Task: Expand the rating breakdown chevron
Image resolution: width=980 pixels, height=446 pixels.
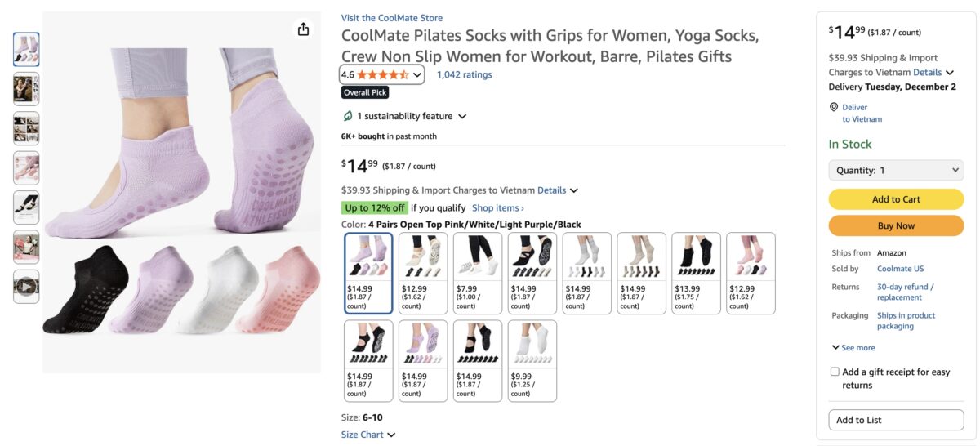Action: [x=417, y=74]
